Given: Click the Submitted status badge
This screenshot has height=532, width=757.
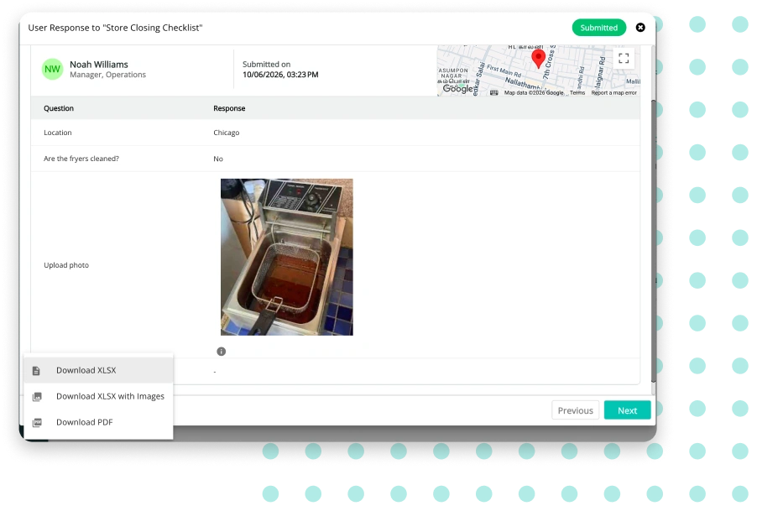Looking at the screenshot, I should [598, 28].
